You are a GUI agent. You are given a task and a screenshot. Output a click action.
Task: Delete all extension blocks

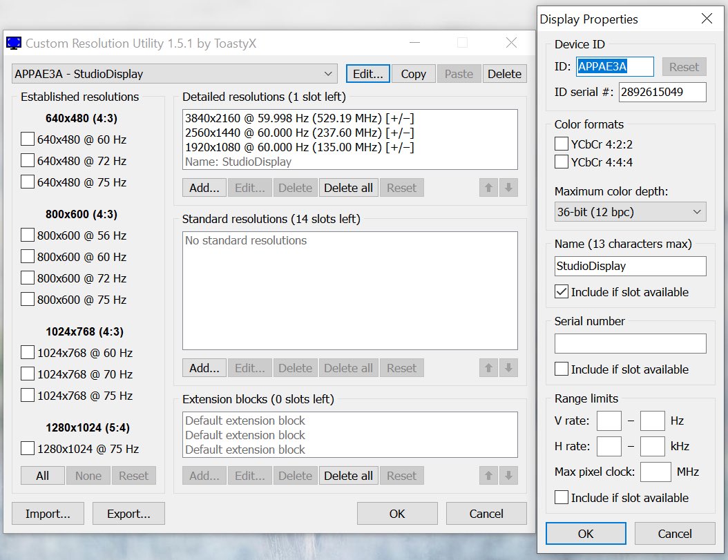(348, 476)
